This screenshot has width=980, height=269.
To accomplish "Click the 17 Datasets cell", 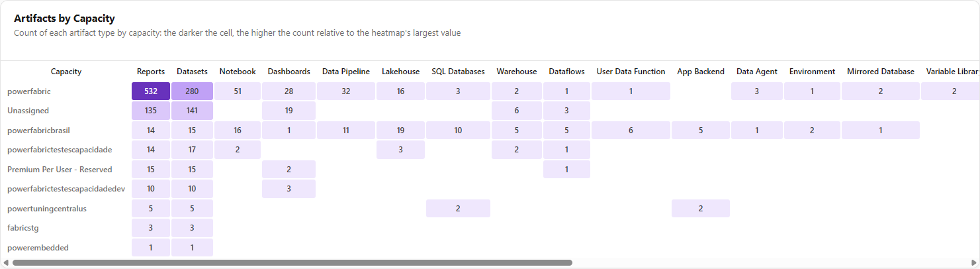I will 192,150.
